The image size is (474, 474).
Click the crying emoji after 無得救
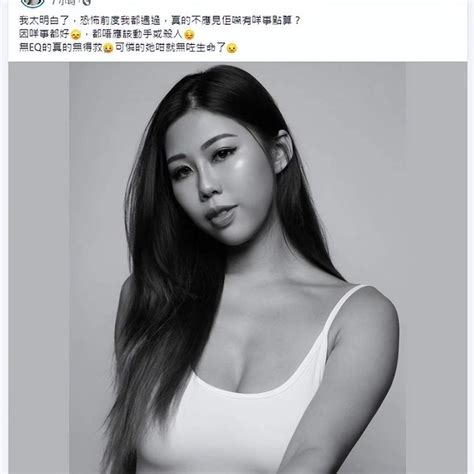click(108, 48)
